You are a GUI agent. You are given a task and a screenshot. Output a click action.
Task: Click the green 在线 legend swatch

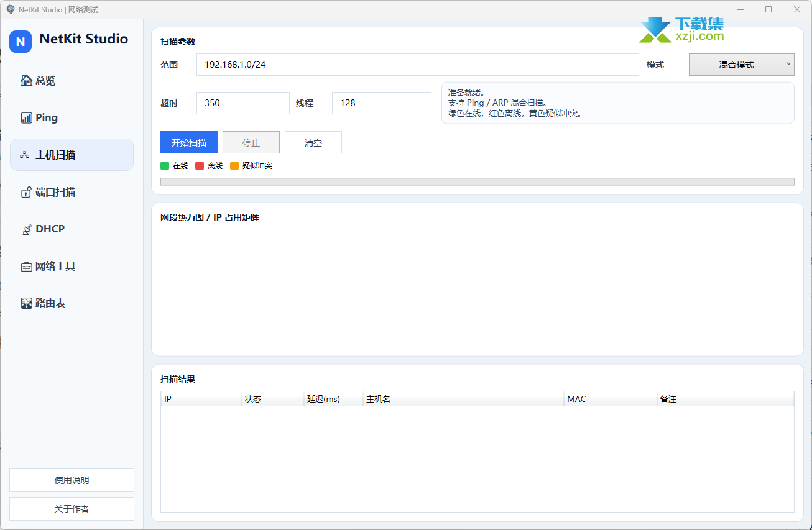[165, 165]
